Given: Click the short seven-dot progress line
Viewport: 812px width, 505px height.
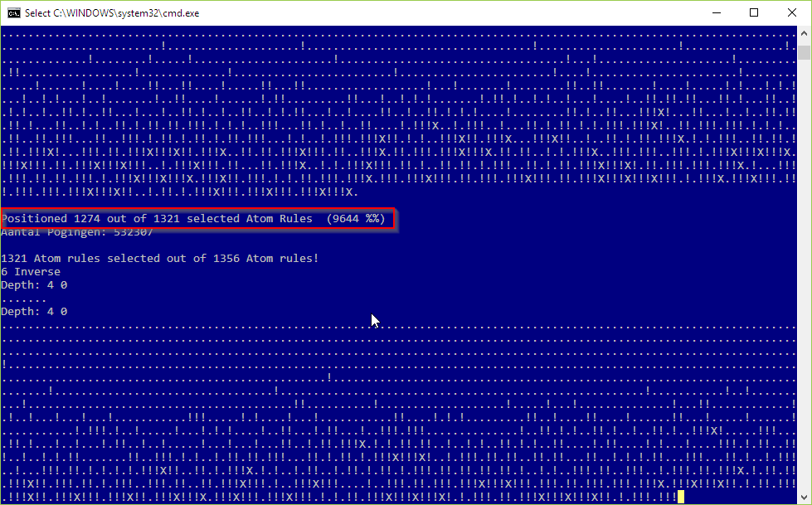Looking at the screenshot, I should [x=24, y=300].
